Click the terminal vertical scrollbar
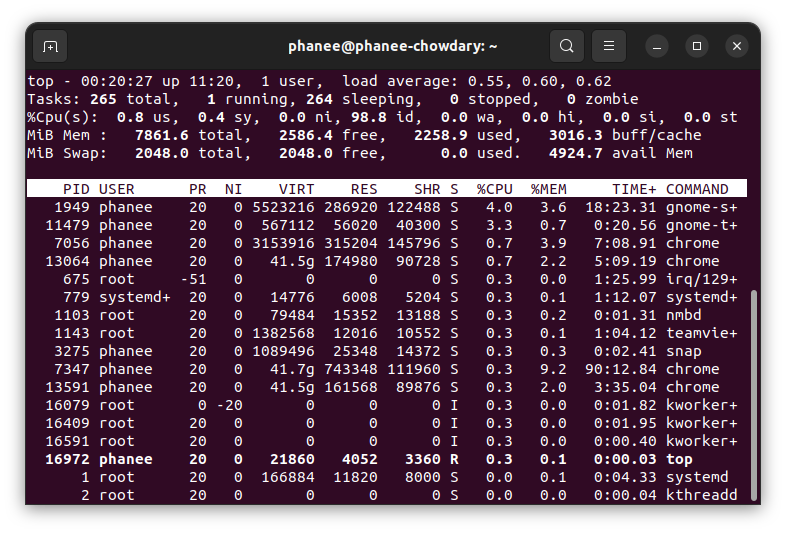The width and height of the screenshot is (786, 533). click(753, 395)
